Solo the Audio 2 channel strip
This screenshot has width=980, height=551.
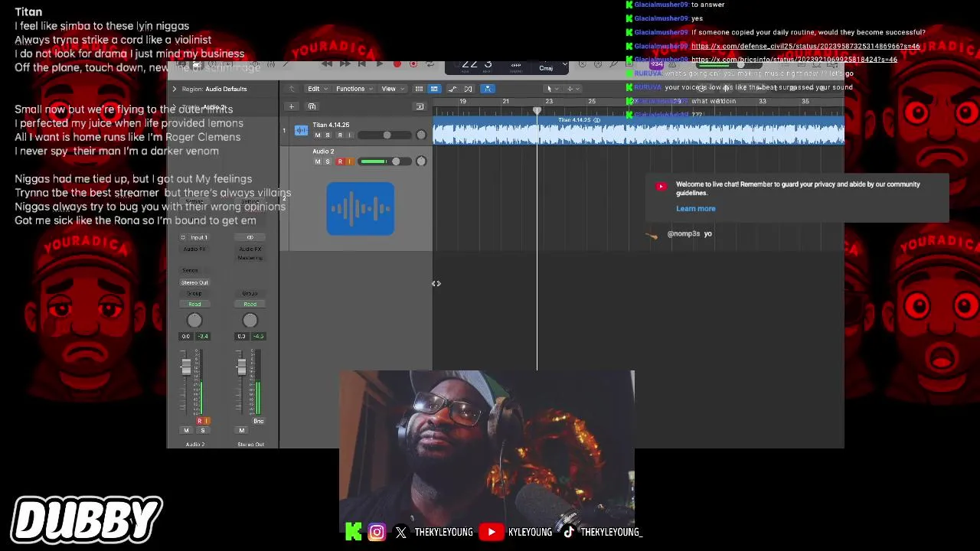pos(203,431)
